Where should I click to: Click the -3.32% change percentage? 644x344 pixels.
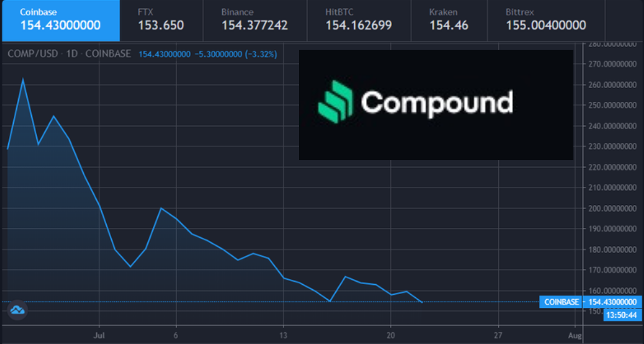point(261,54)
